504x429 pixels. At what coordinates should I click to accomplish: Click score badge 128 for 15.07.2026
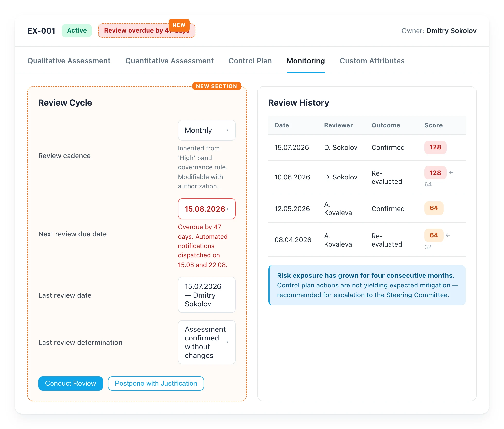click(x=435, y=147)
